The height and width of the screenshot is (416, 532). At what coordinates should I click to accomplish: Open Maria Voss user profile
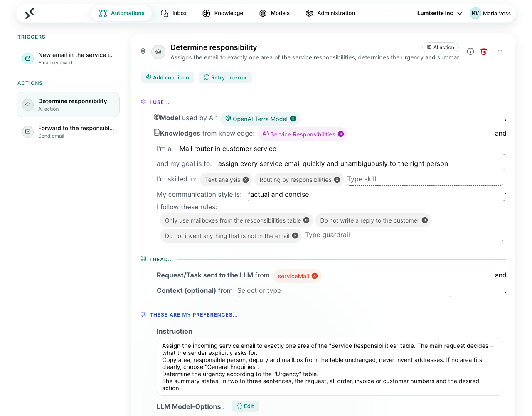point(490,13)
